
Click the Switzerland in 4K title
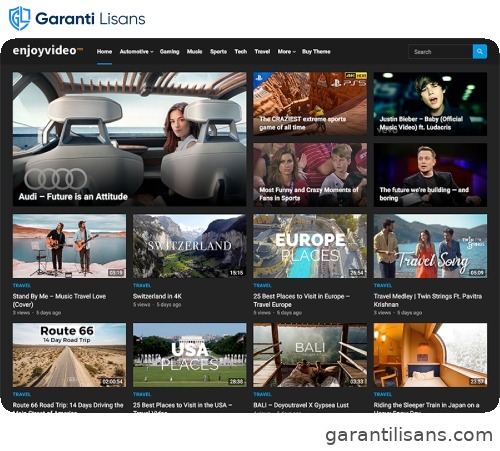157,296
